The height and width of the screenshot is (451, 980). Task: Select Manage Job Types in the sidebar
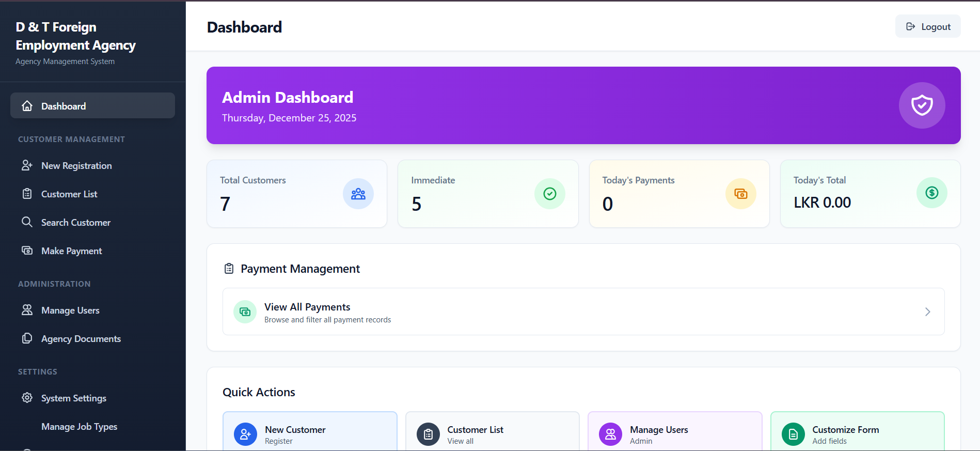[79, 427]
